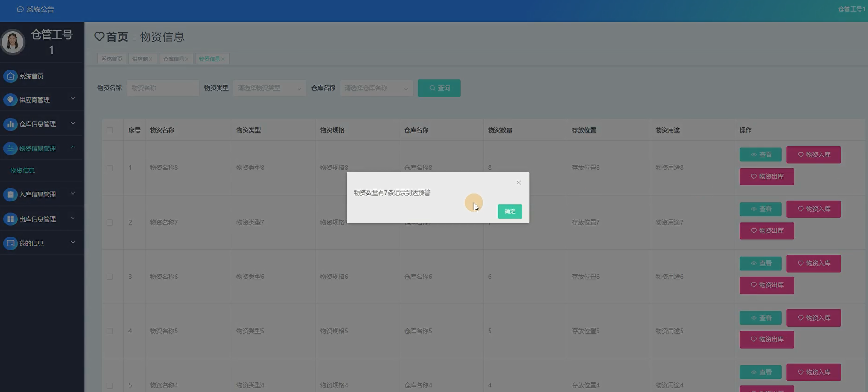
Task: Close the 物资信息 tab with its X
Action: pyautogui.click(x=223, y=59)
